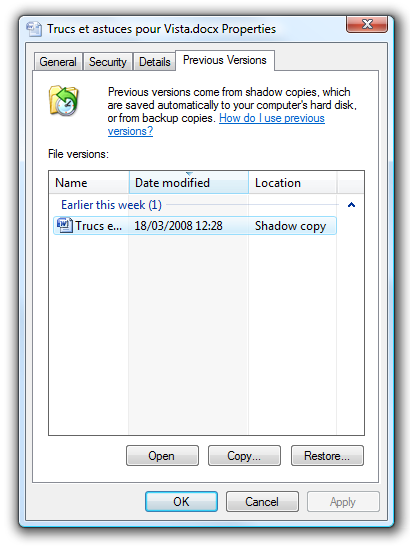Click the Name column header

[x=89, y=182]
